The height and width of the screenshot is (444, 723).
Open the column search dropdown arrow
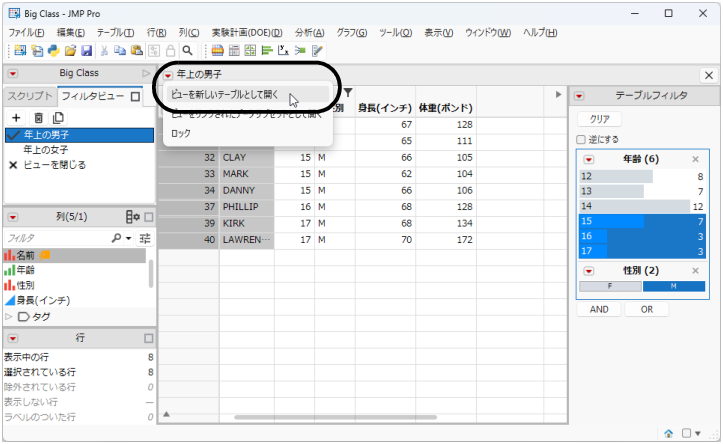(129, 238)
